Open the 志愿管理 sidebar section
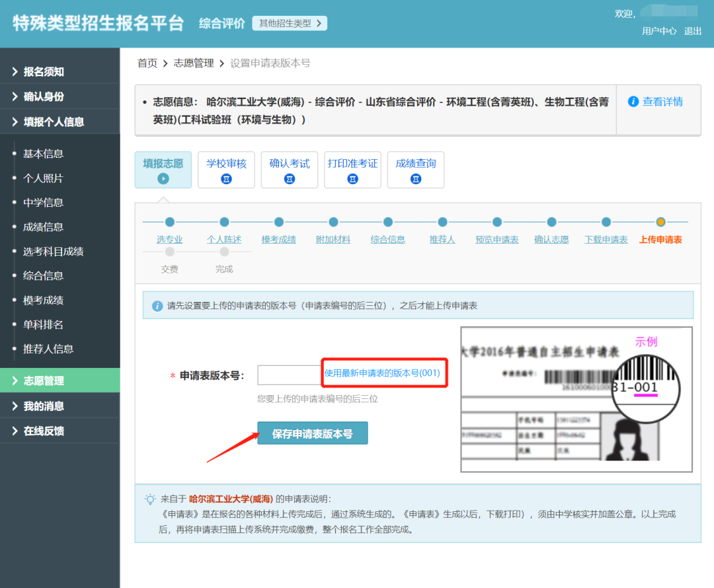714x588 pixels. click(x=59, y=381)
